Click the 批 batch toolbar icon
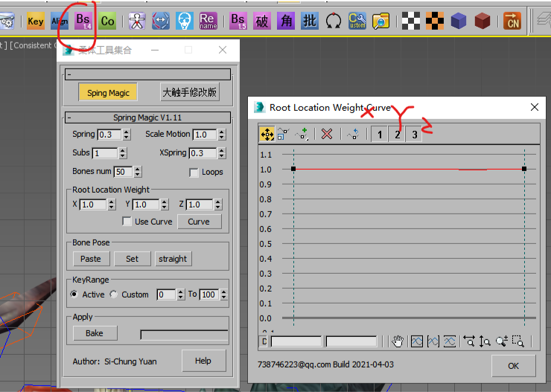The height and width of the screenshot is (392, 551). point(310,21)
